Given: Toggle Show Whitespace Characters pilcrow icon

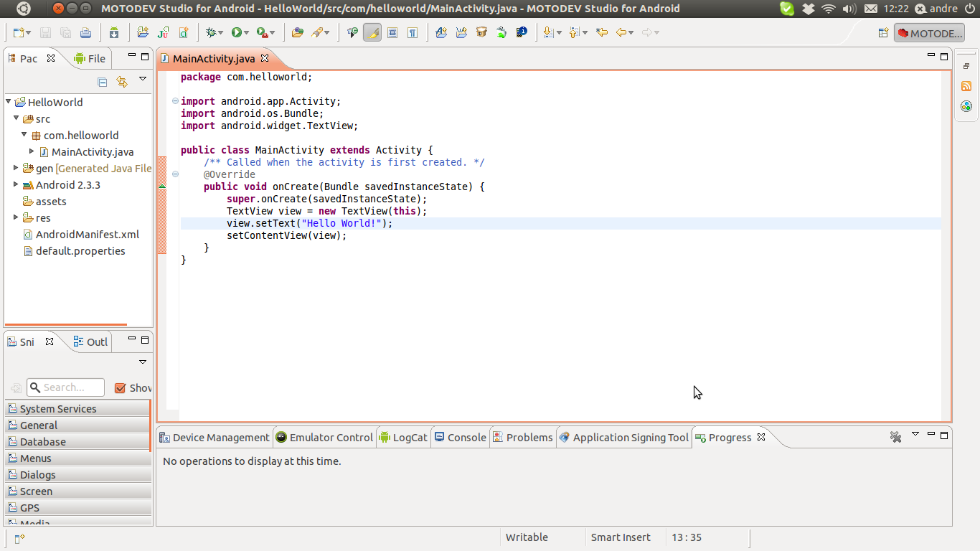Looking at the screenshot, I should coord(413,32).
